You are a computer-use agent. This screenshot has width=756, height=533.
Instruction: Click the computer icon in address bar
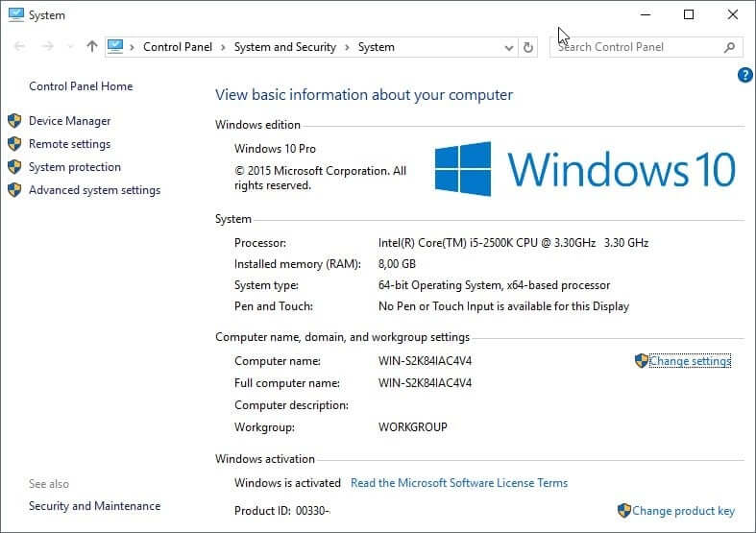(115, 46)
